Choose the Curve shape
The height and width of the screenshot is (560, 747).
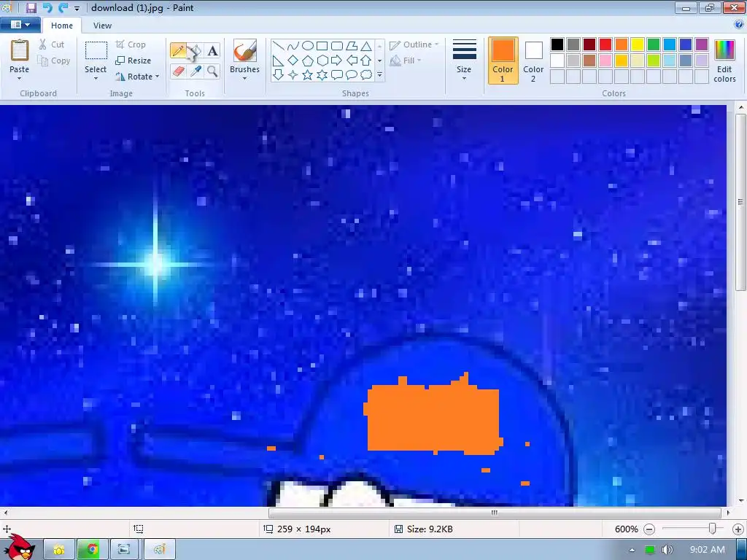click(x=293, y=46)
